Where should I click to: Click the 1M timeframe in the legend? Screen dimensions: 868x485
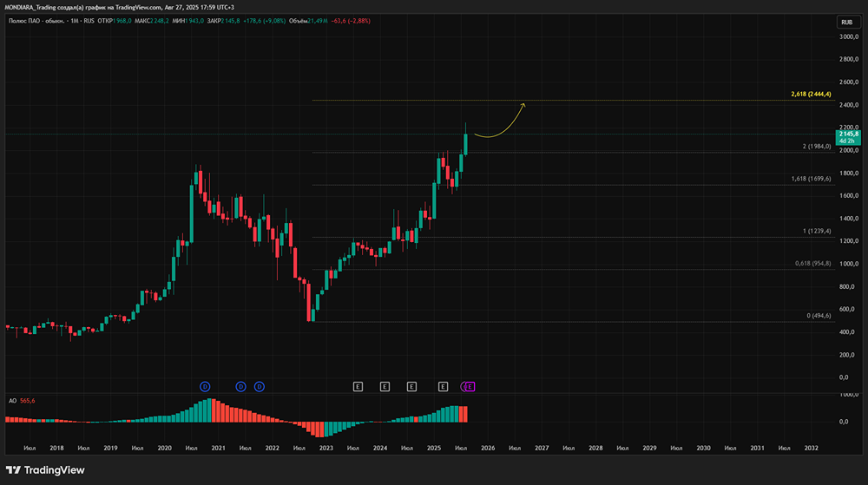pos(75,21)
